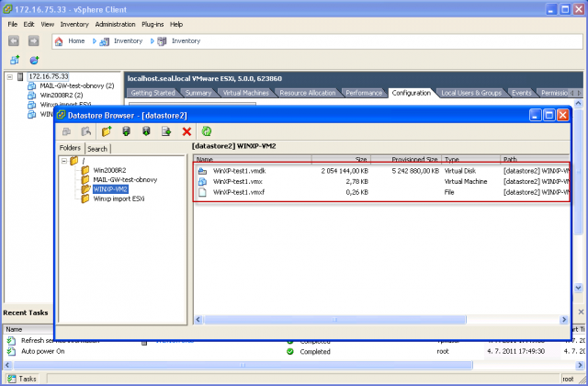
Task: Select the Win2008R2 folder in Datastore tree
Action: (109, 170)
